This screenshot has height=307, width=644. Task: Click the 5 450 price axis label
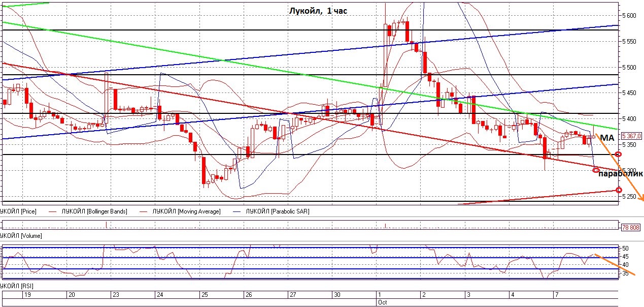click(x=630, y=93)
